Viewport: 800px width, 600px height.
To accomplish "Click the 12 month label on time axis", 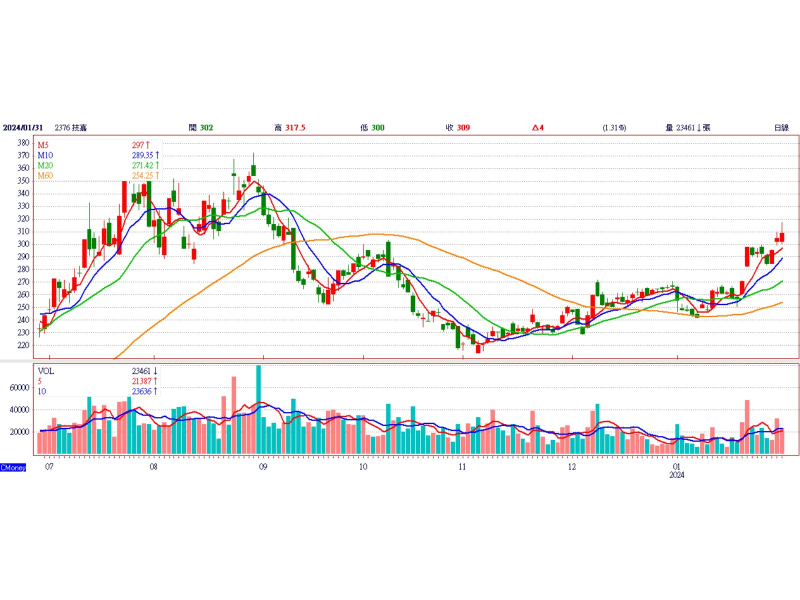I will (x=571, y=467).
